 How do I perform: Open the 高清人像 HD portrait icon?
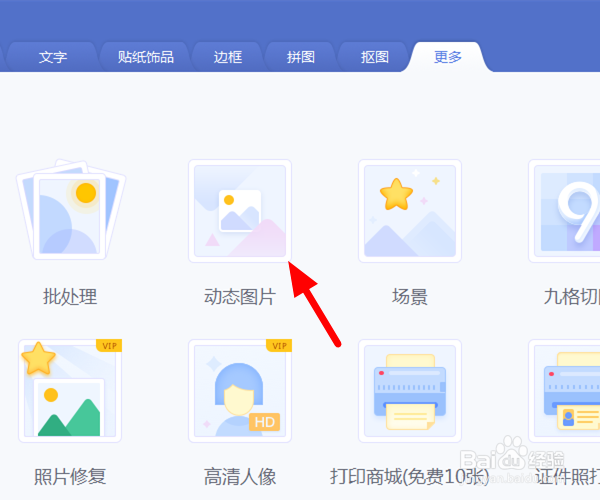pos(240,391)
